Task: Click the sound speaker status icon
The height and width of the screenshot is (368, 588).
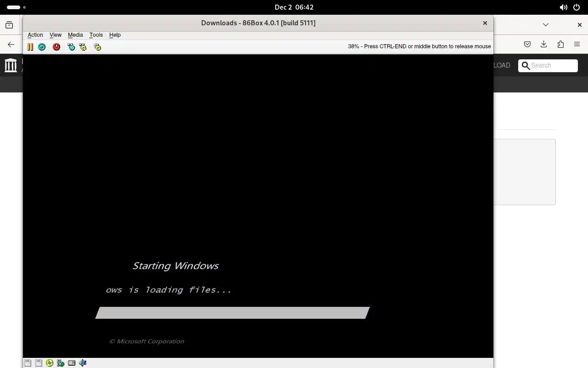Action: [x=83, y=363]
